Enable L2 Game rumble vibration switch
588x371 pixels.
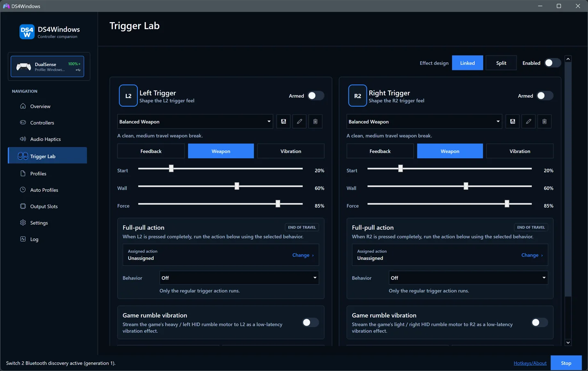pyautogui.click(x=310, y=323)
